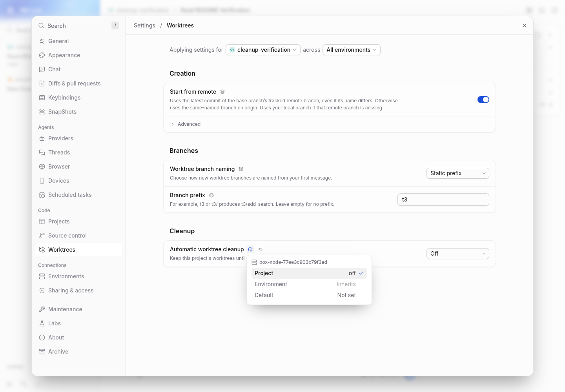Click the Sharing & access shield icon

click(x=42, y=290)
